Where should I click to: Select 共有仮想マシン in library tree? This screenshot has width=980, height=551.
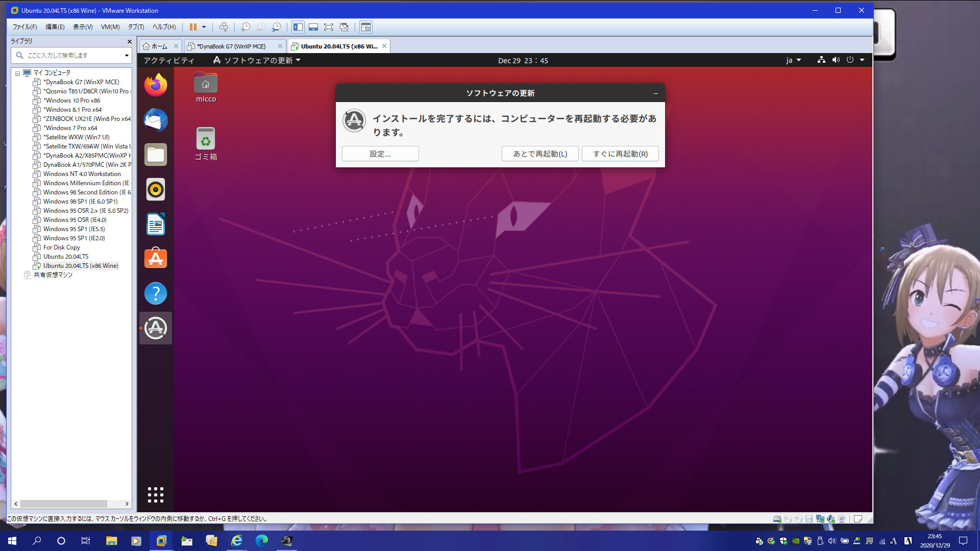(x=53, y=275)
